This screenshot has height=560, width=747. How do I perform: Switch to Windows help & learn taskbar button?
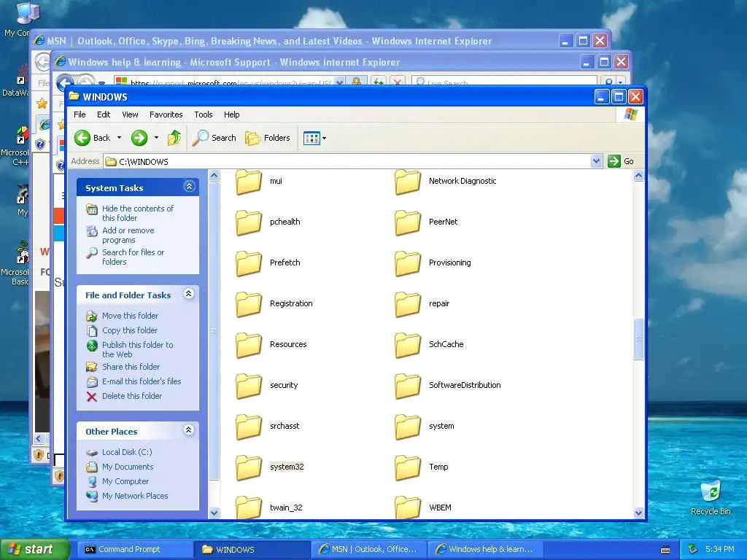[485, 550]
